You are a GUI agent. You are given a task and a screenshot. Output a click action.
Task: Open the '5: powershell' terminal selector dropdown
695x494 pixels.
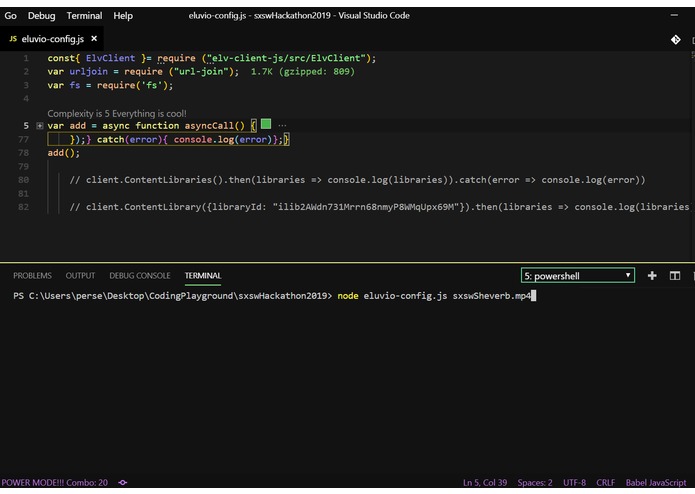(x=578, y=276)
